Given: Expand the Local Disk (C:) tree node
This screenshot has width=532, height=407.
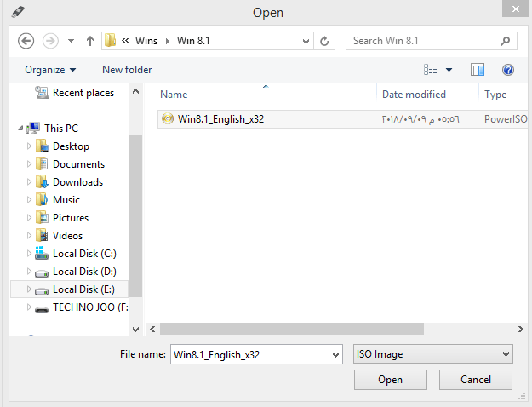Looking at the screenshot, I should (x=30, y=254).
